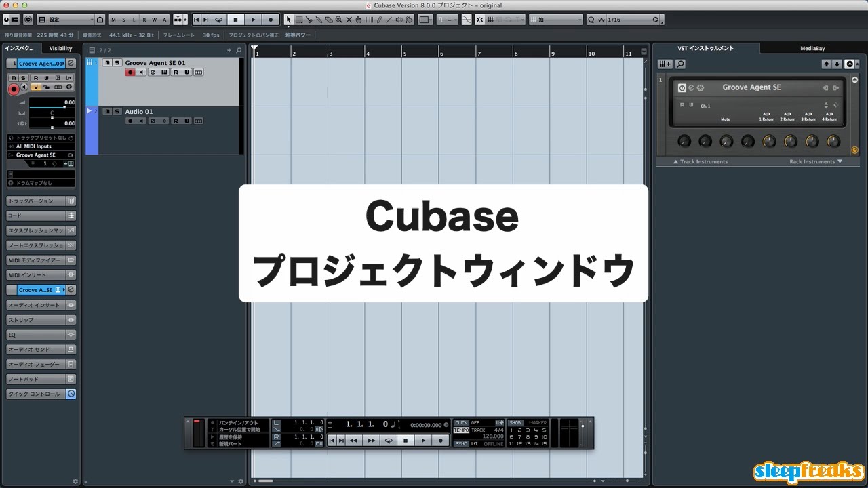Click SHOW markers button in transport
The width and height of the screenshot is (868, 488).
pos(515,422)
